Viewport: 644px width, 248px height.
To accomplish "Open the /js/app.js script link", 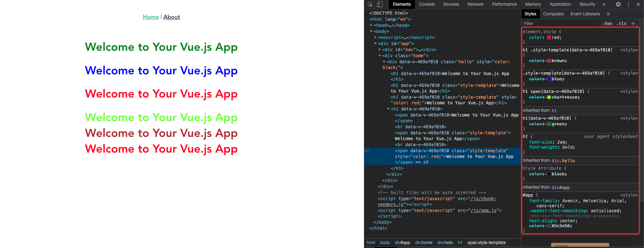I will coord(483,210).
